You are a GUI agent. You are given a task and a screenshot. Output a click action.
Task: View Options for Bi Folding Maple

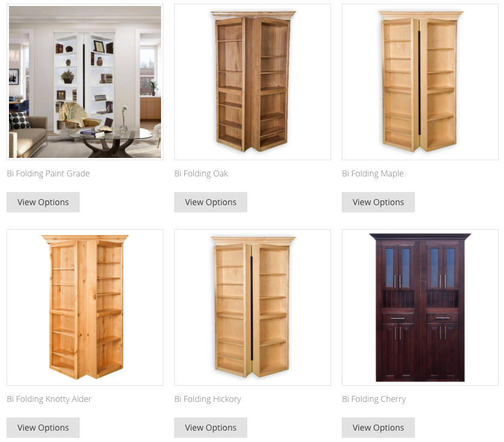coord(378,202)
